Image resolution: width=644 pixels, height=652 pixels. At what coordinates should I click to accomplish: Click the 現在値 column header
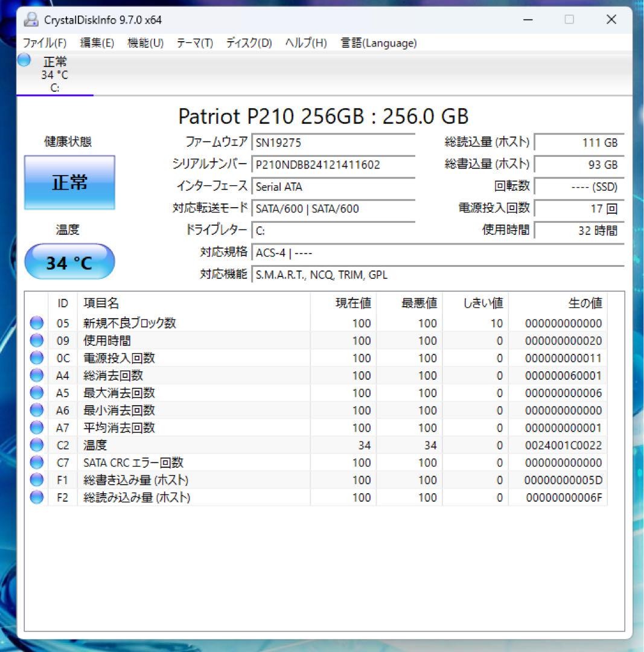[343, 303]
